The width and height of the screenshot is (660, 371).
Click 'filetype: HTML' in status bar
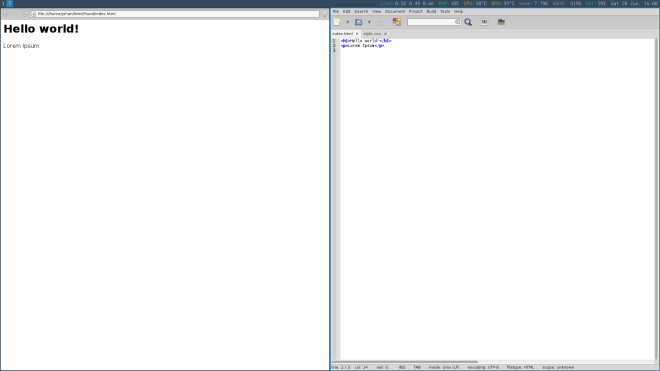point(521,367)
